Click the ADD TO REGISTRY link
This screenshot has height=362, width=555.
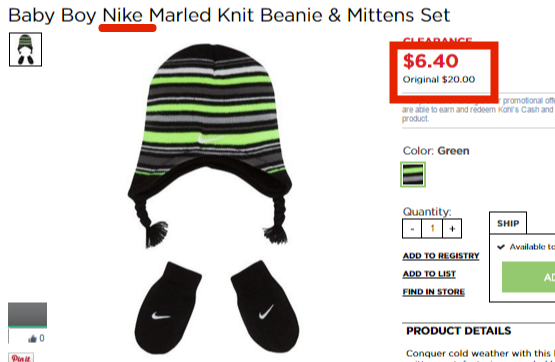click(441, 256)
